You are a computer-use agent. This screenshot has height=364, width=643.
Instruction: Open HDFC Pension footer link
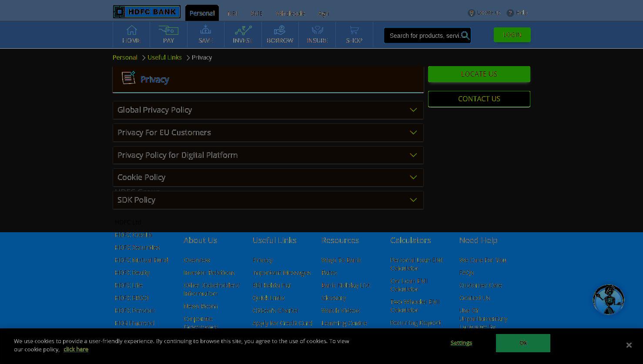click(x=135, y=311)
